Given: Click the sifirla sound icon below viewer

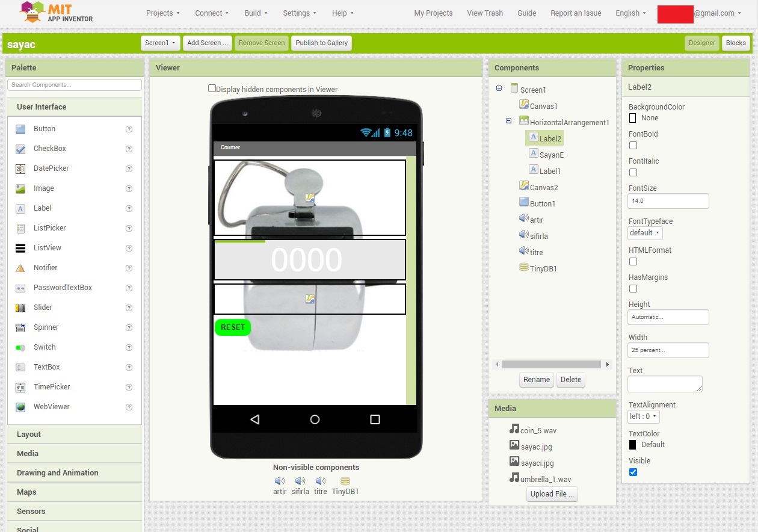Looking at the screenshot, I should (x=300, y=481).
